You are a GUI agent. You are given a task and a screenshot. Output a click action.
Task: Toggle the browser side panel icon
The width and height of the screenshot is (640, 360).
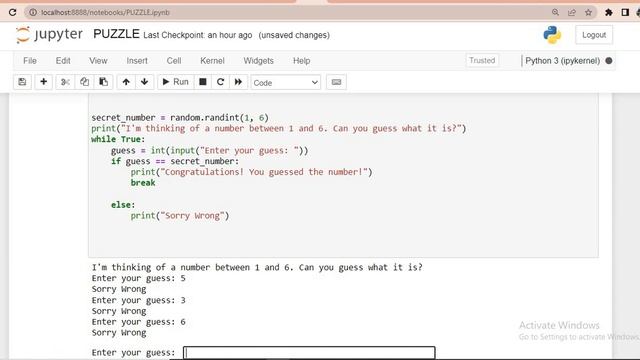pyautogui.click(x=625, y=12)
